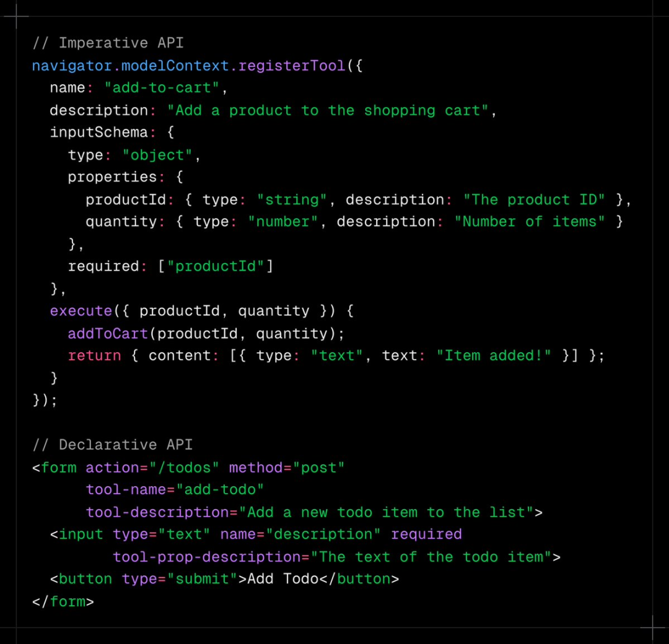
Task: Select the inputSchema key
Action: (98, 133)
